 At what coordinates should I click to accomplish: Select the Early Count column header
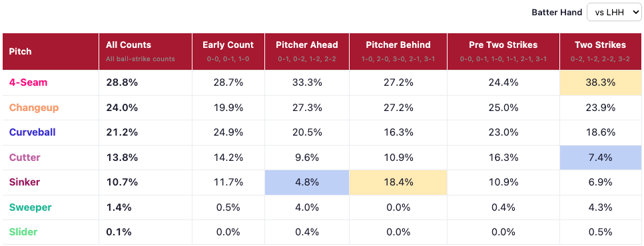(x=228, y=52)
